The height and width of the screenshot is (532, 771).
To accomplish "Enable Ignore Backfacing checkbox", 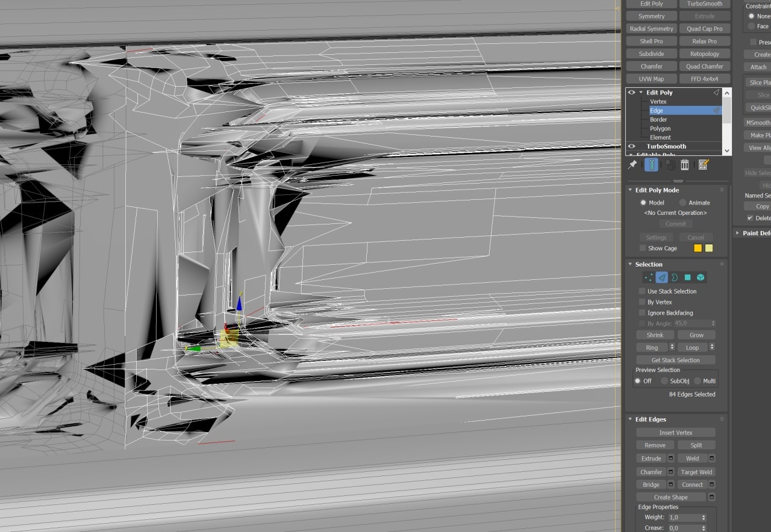I will pyautogui.click(x=642, y=313).
